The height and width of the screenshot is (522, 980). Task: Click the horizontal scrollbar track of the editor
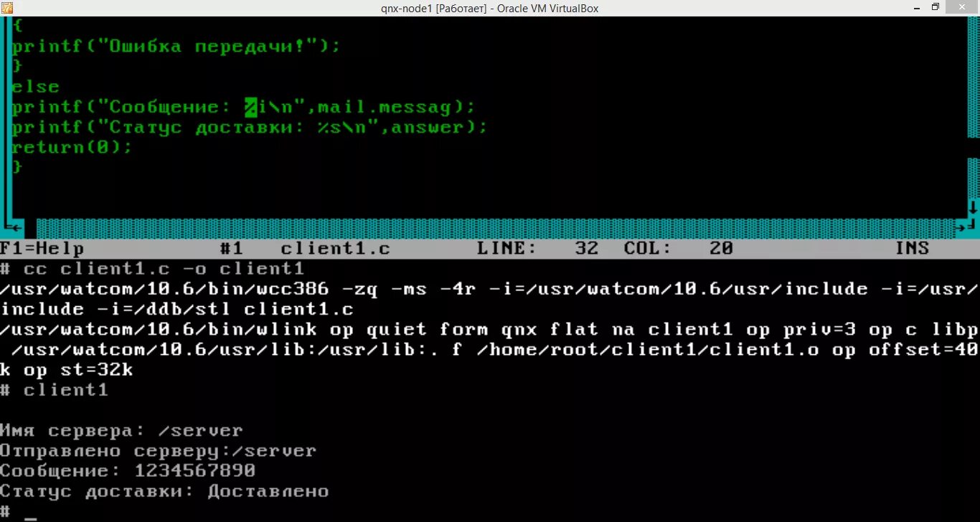point(496,228)
